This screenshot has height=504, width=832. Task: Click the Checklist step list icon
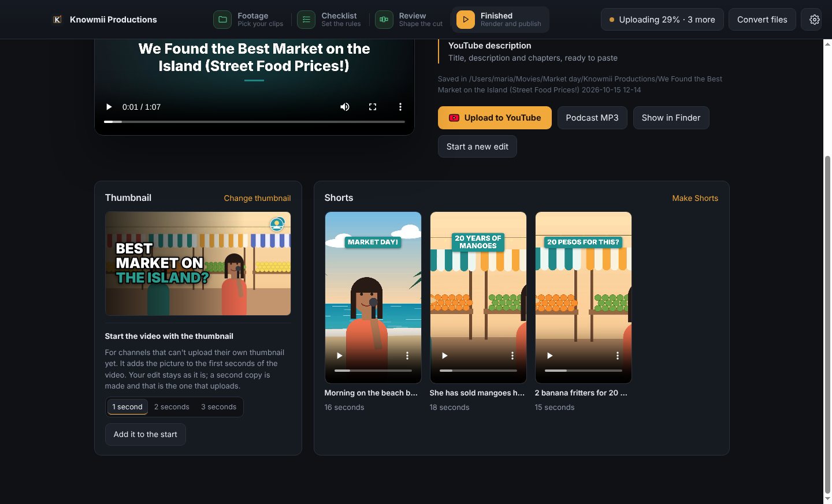tap(306, 20)
